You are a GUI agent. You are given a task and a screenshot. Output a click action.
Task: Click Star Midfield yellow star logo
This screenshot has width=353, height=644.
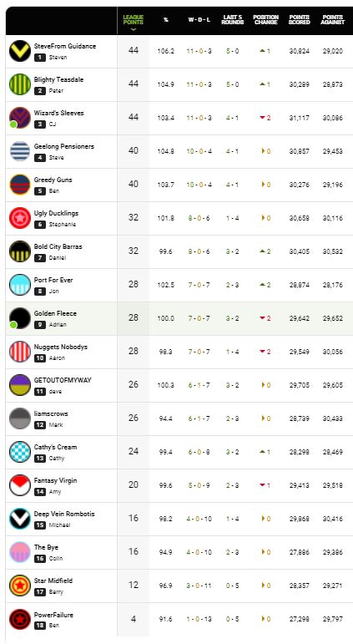(20, 586)
